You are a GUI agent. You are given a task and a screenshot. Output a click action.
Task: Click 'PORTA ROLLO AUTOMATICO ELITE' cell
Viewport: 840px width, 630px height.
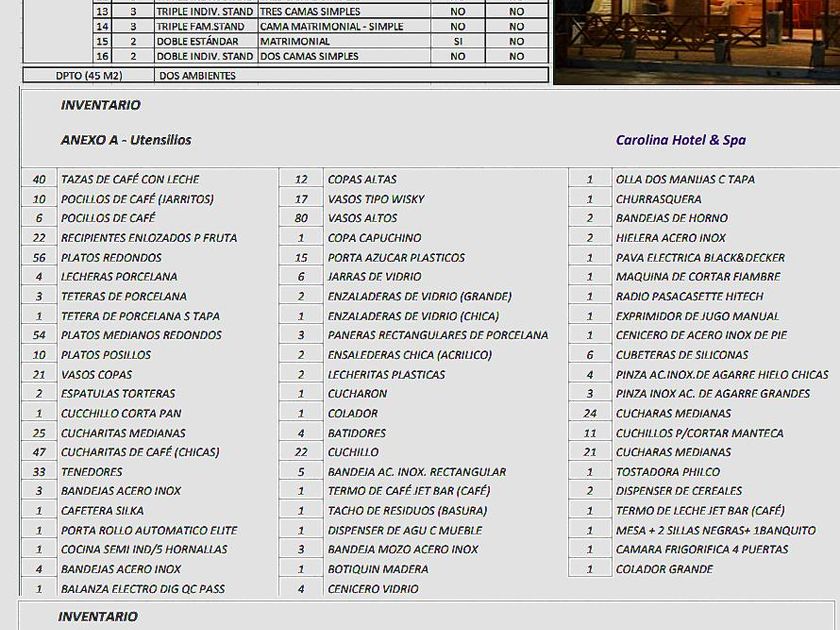(149, 530)
